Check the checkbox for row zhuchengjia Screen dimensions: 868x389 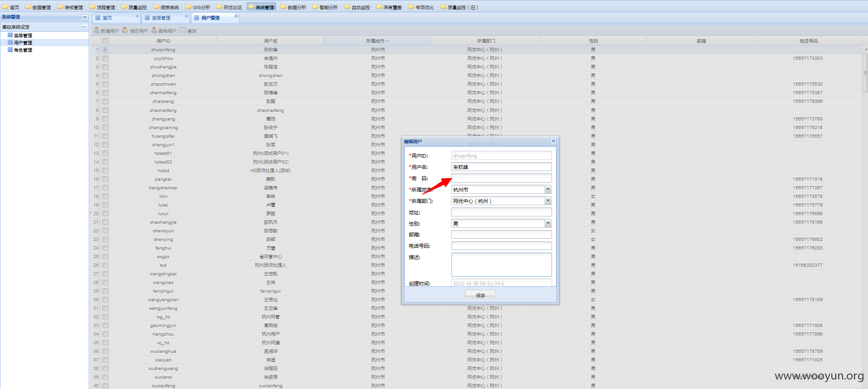105,67
